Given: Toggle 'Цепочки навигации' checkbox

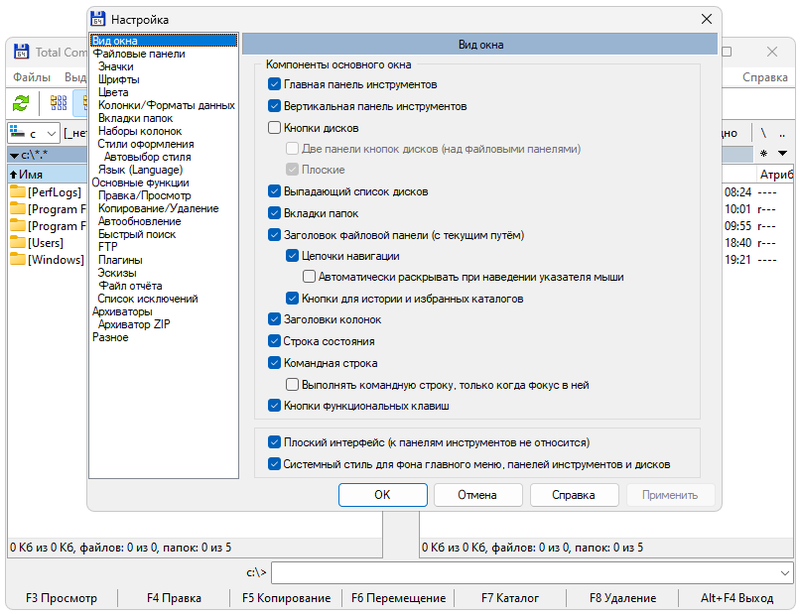Looking at the screenshot, I should click(292, 256).
